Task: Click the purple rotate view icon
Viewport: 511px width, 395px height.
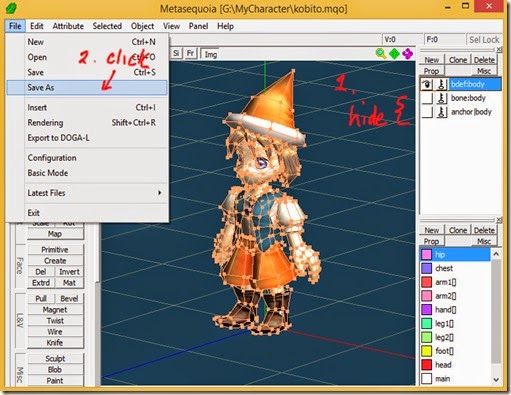Action: [x=407, y=53]
